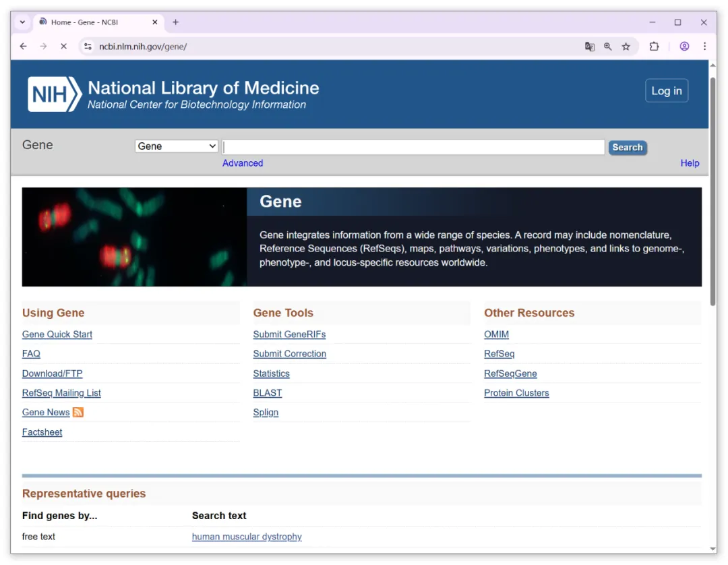Open the FAQ link

pos(31,354)
